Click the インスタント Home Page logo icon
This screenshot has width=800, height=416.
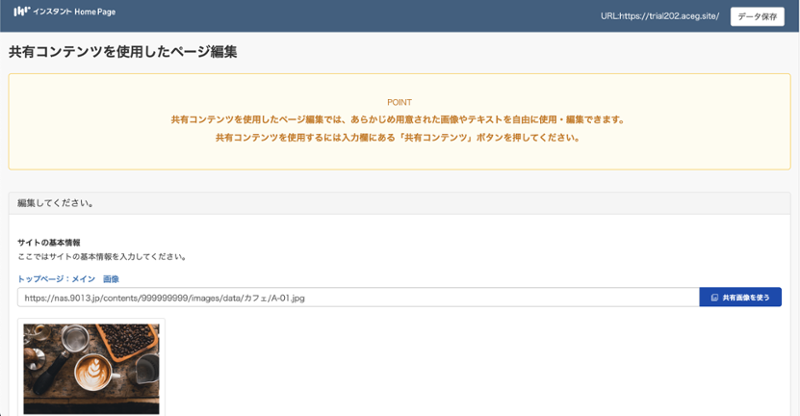[20, 14]
